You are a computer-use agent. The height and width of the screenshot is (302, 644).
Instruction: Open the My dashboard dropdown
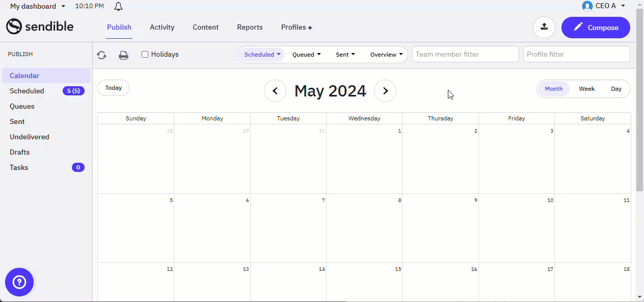coord(38,6)
